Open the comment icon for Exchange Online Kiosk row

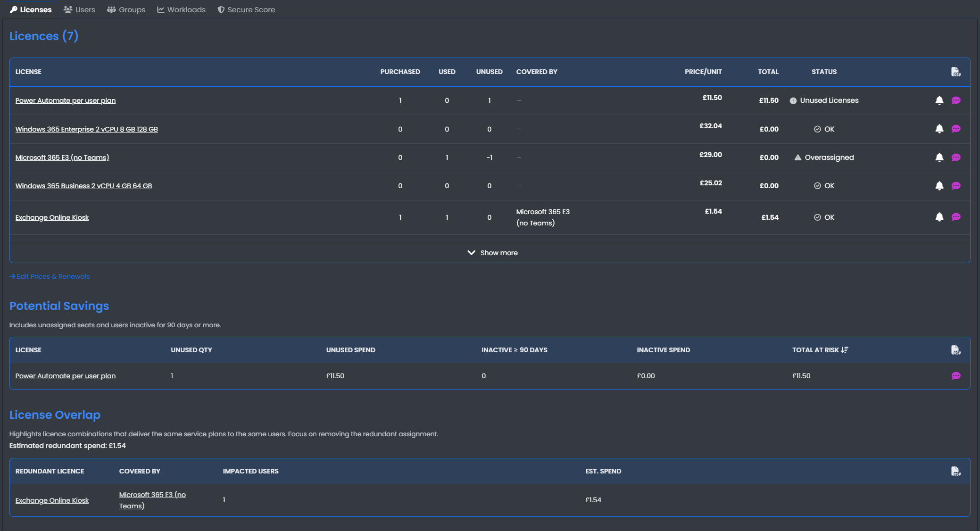(956, 217)
